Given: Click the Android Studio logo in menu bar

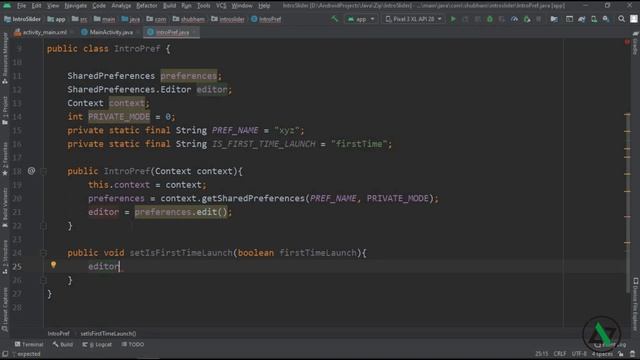Looking at the screenshot, I should [x=7, y=6].
